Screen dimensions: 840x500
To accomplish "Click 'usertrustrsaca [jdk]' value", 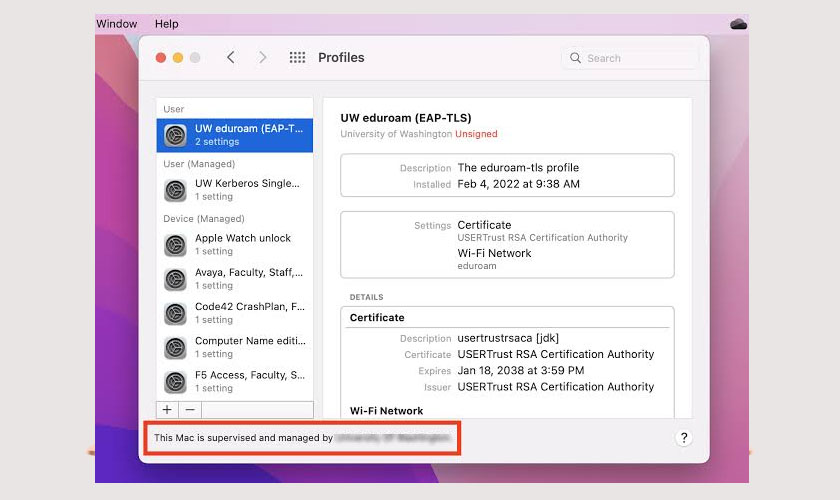I will click(x=508, y=338).
